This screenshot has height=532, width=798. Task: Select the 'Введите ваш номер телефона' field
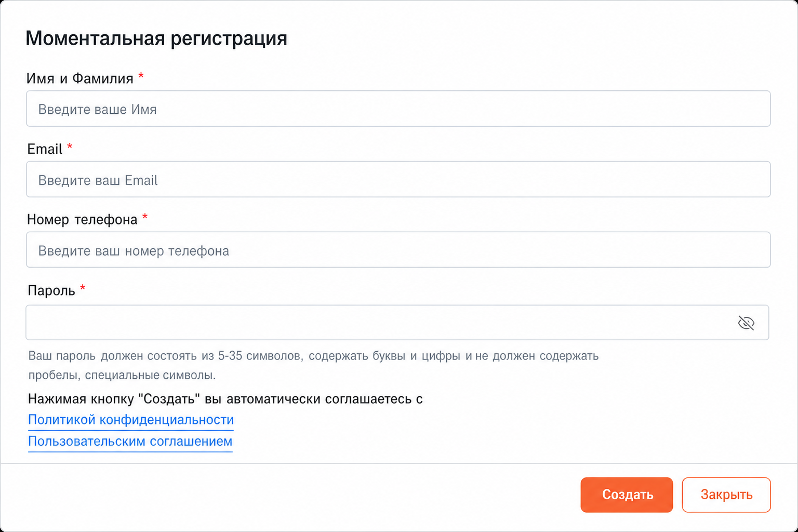point(398,250)
